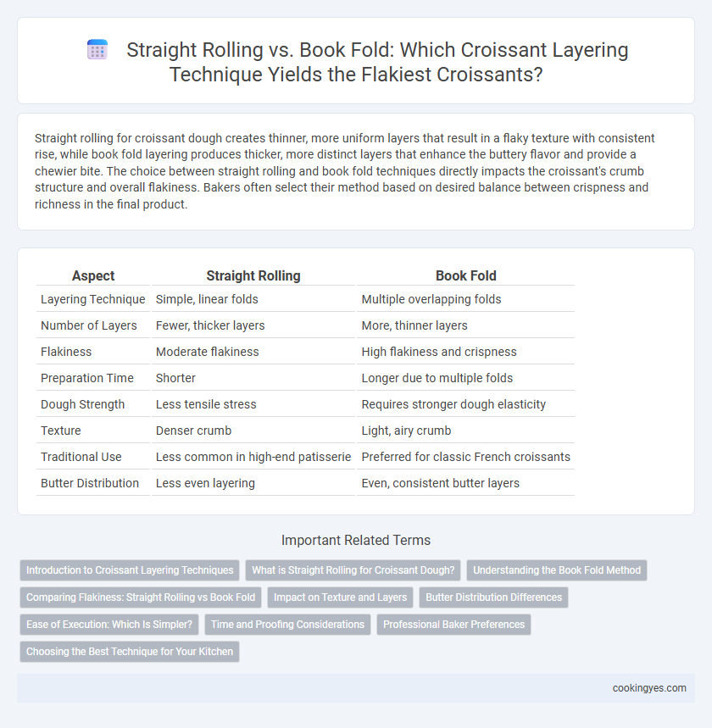The width and height of the screenshot is (712, 728).
Task: Click Professional Baker Preferences tag
Action: tap(453, 625)
